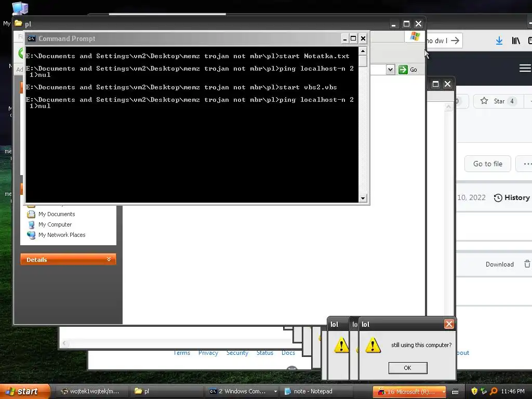This screenshot has height=399, width=532.
Task: Switch to pl folder taskbar button
Action: pyautogui.click(x=167, y=391)
